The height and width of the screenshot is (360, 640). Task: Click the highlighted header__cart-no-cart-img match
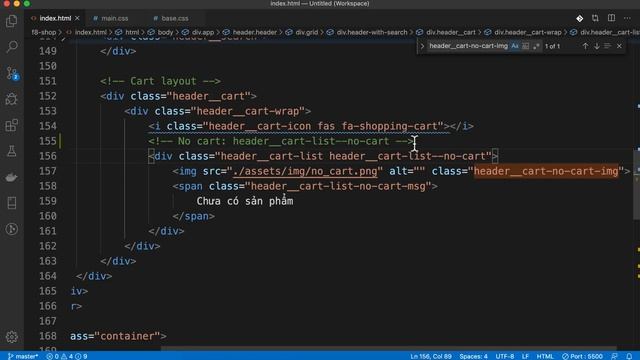click(x=546, y=171)
